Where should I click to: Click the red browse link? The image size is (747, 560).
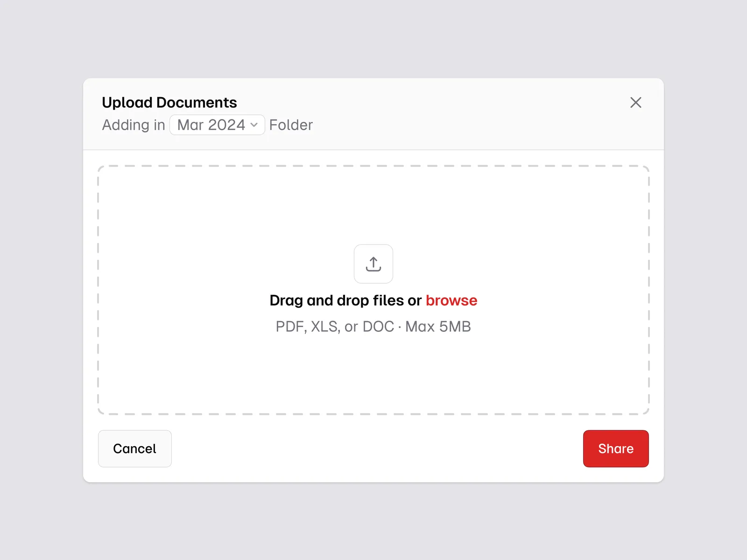point(451,301)
